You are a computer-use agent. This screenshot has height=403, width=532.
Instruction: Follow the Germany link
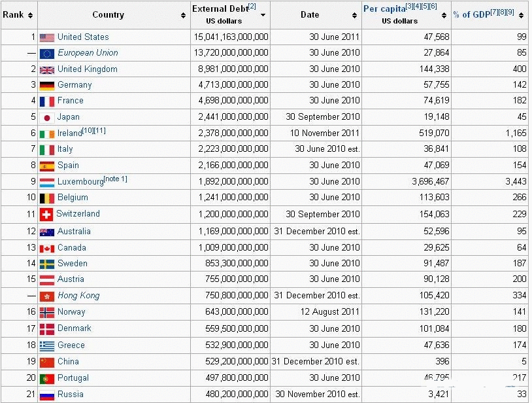pos(75,85)
